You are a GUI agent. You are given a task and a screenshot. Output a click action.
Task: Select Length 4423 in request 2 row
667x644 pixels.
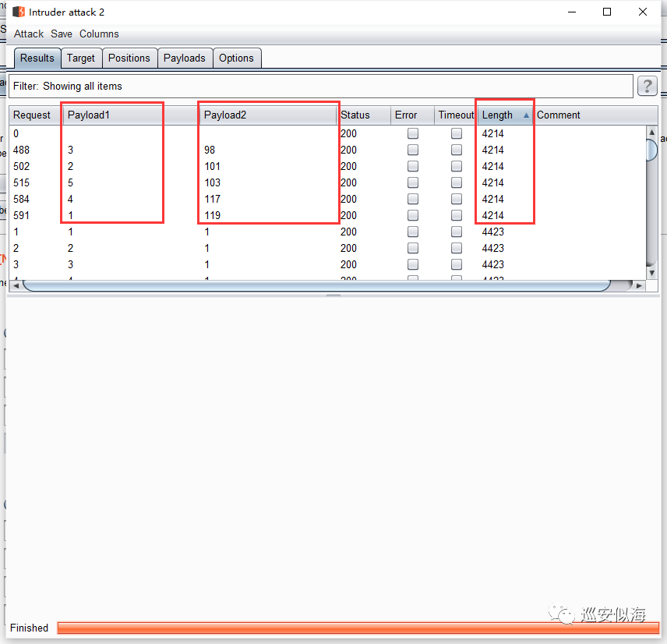(492, 248)
